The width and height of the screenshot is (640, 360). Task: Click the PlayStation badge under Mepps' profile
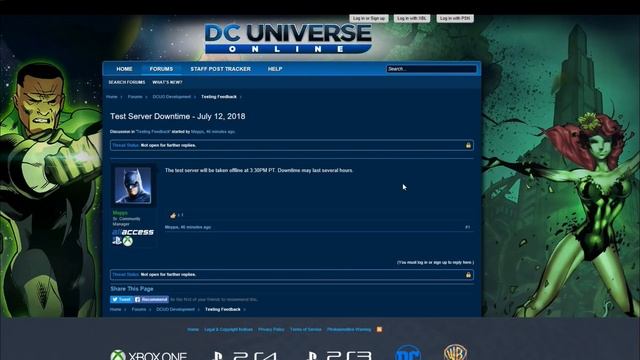(x=117, y=241)
